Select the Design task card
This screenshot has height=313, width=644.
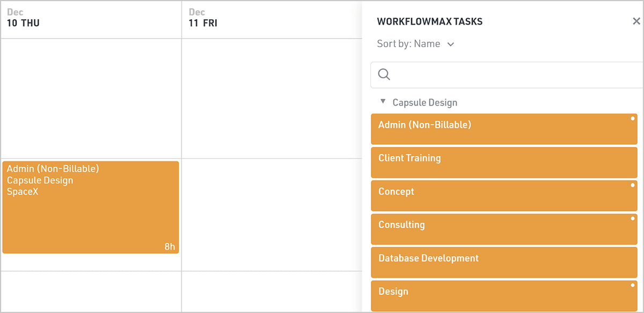point(503,295)
